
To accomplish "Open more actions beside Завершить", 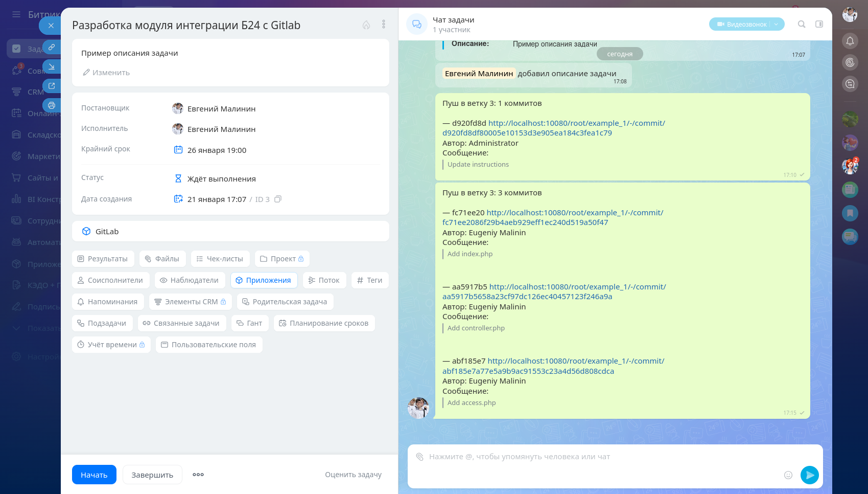I will click(x=198, y=475).
